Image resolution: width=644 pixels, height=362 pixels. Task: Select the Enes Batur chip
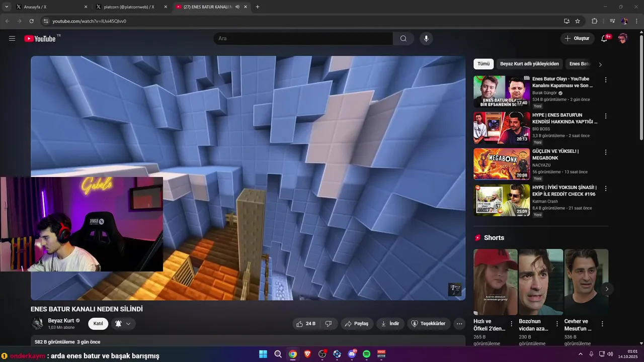coord(580,64)
